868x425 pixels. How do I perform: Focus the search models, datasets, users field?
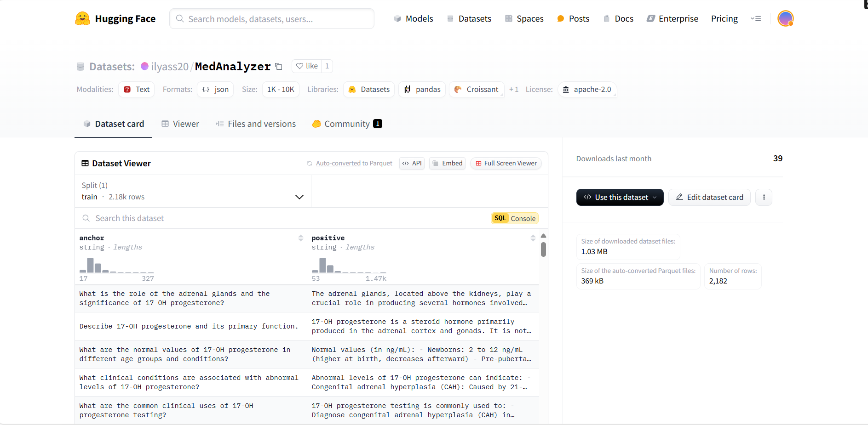272,18
